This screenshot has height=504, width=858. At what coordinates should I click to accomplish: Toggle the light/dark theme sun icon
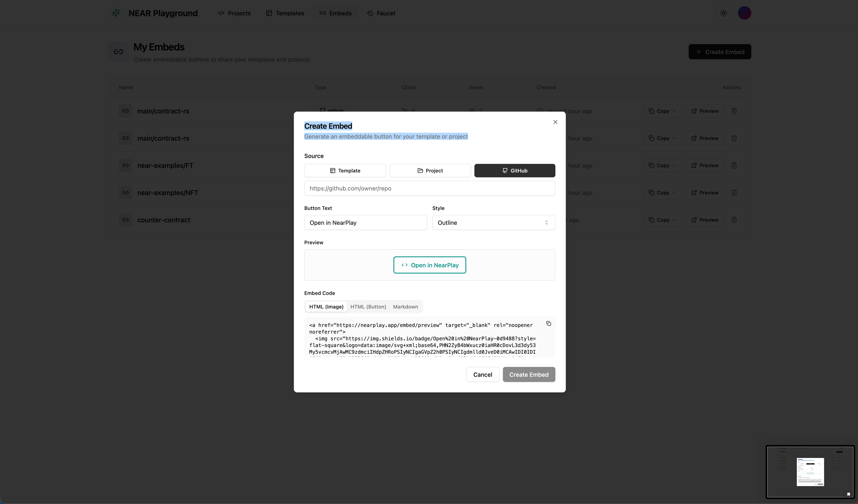723,13
